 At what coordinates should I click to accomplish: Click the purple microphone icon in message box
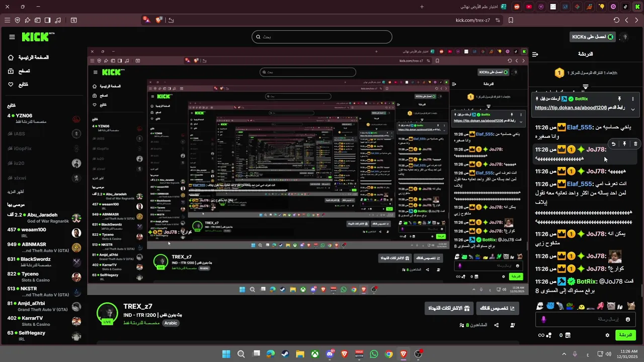(543, 319)
